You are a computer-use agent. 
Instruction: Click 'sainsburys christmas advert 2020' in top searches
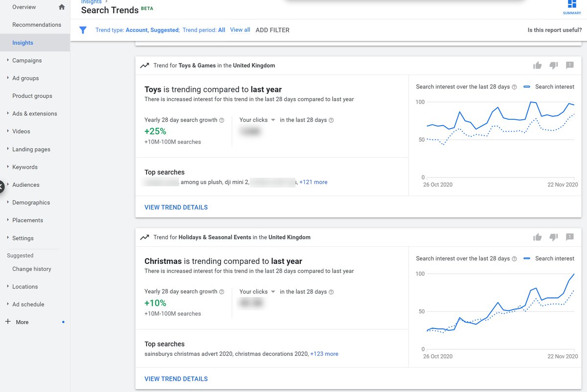coord(188,354)
